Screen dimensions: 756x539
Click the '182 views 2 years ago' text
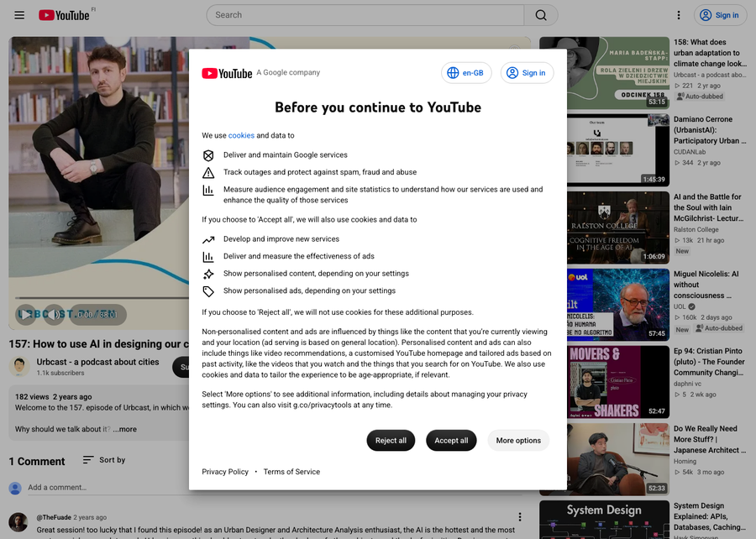(53, 397)
